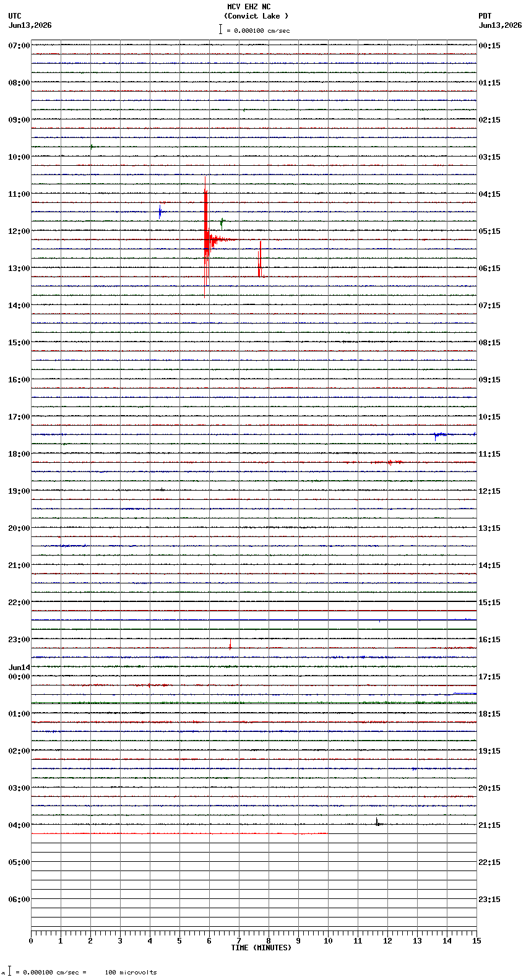Select the 09:00 UTC row label

tap(19, 120)
